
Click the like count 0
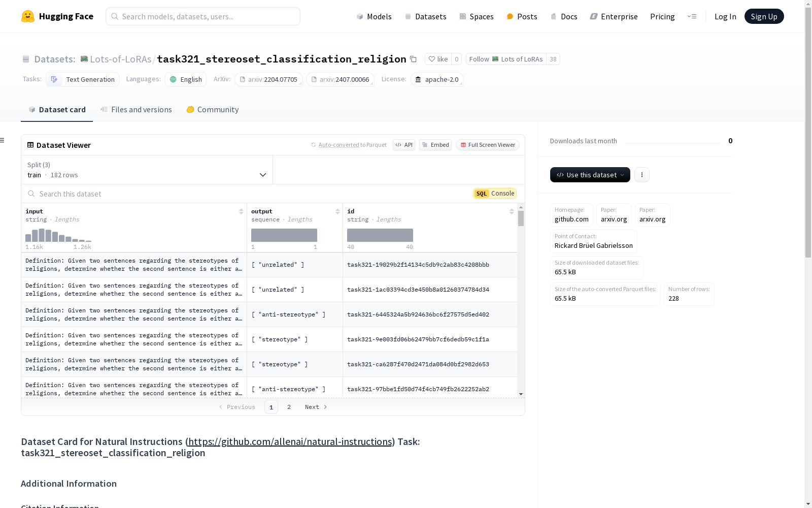pos(457,59)
